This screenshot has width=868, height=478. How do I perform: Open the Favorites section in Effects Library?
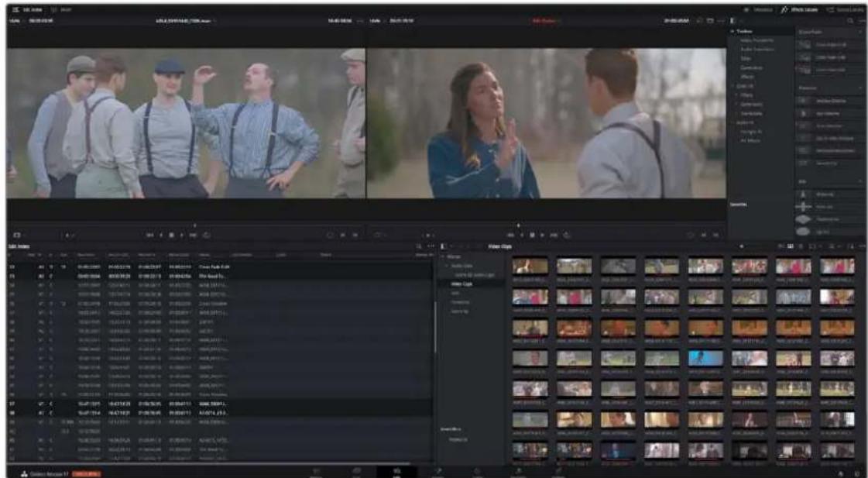pos(739,205)
